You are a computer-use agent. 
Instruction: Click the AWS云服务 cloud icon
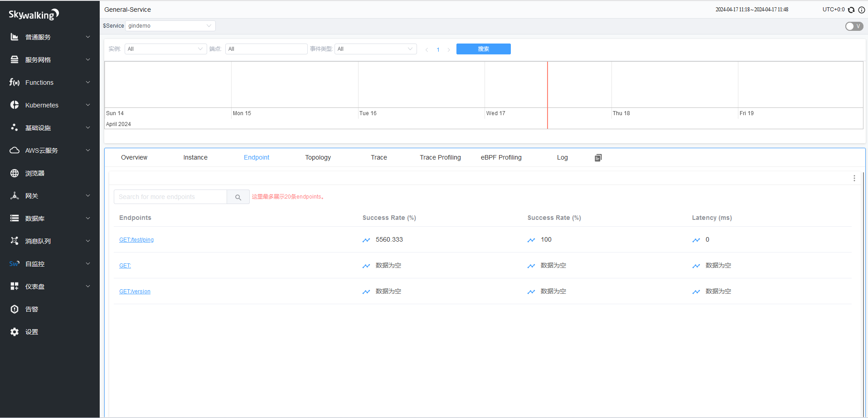(15, 150)
